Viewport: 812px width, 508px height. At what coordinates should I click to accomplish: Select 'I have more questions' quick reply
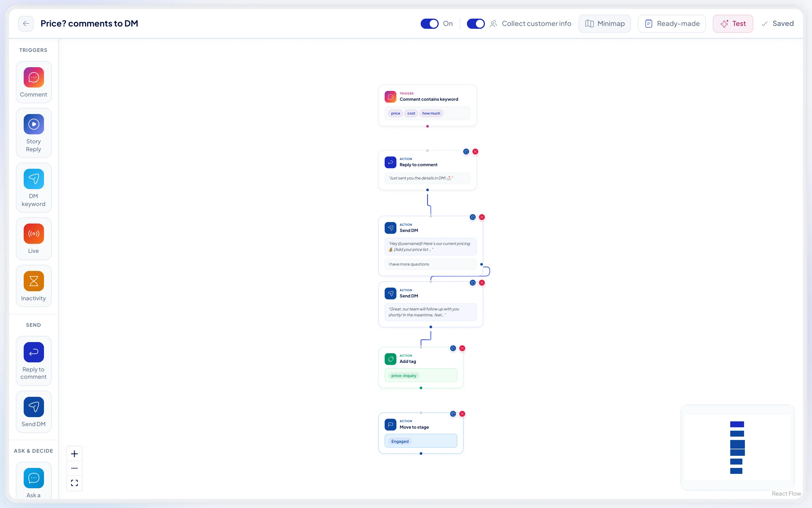point(431,264)
